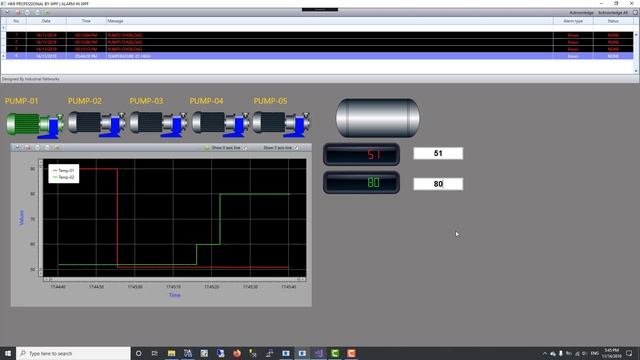Select alarm row number 1
The width and height of the screenshot is (640, 360).
click(x=320, y=36)
